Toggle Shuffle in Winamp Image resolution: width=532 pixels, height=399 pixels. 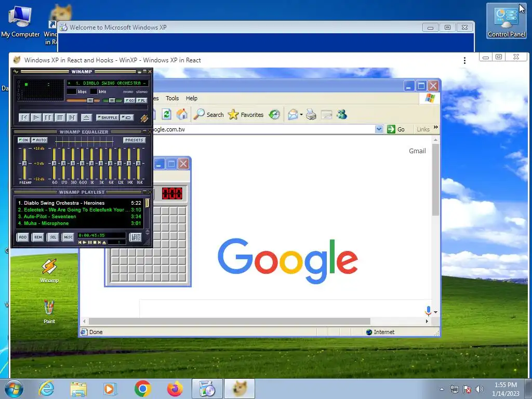(107, 118)
